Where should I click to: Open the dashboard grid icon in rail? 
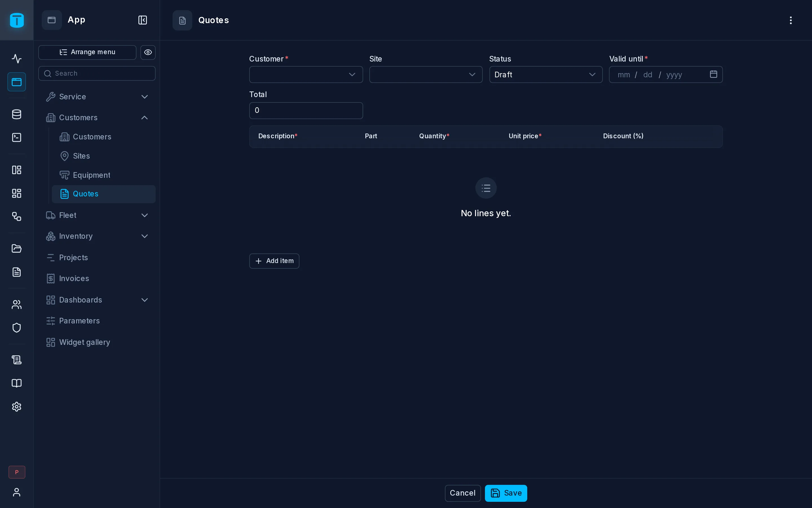click(x=17, y=193)
